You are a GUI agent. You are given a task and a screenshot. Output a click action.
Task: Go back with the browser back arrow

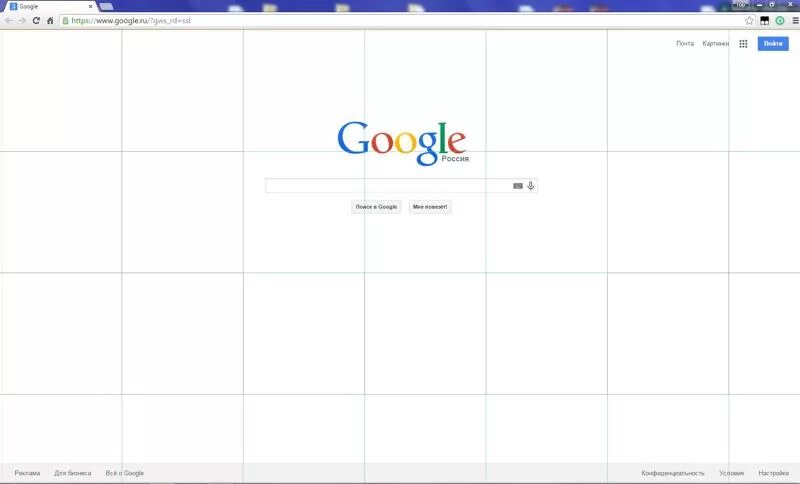[x=8, y=21]
